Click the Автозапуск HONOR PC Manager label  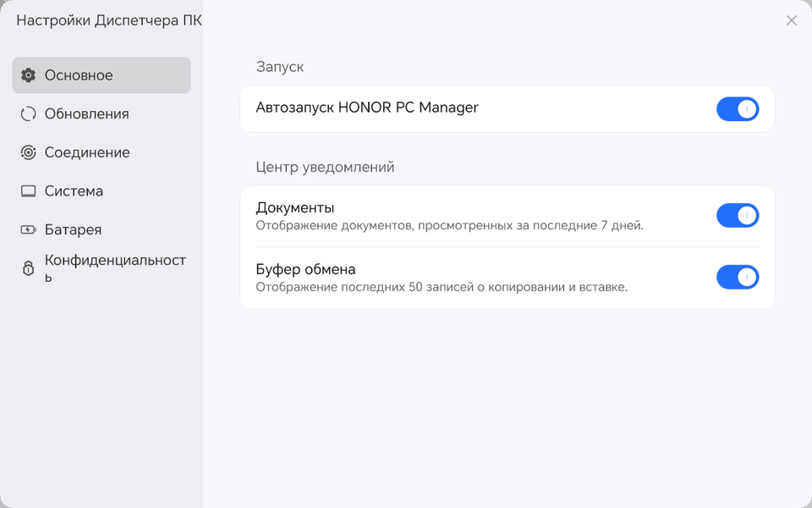[367, 108]
